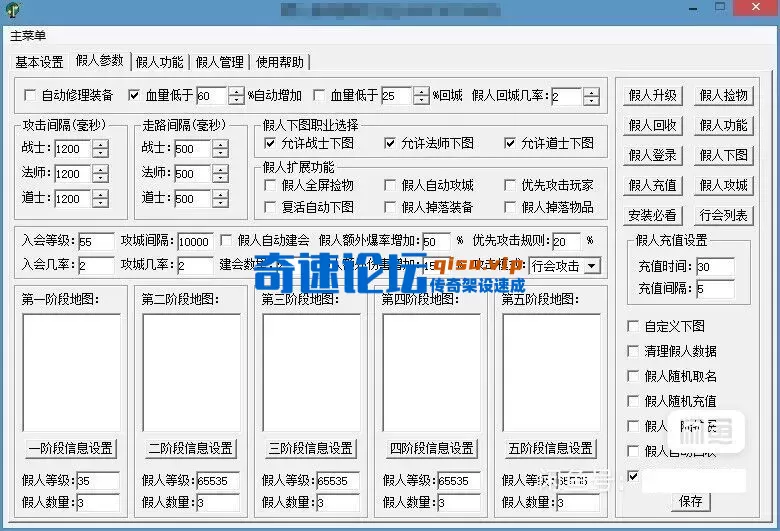Viewport: 780px width, 531px height.
Task: Open the 安装必看 button
Action: (x=653, y=215)
